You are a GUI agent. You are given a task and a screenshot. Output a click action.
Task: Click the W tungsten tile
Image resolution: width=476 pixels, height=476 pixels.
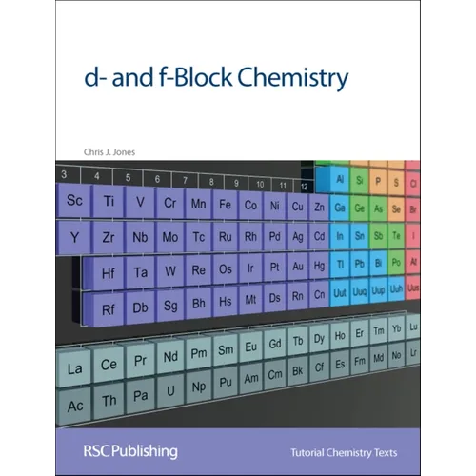tap(170, 271)
